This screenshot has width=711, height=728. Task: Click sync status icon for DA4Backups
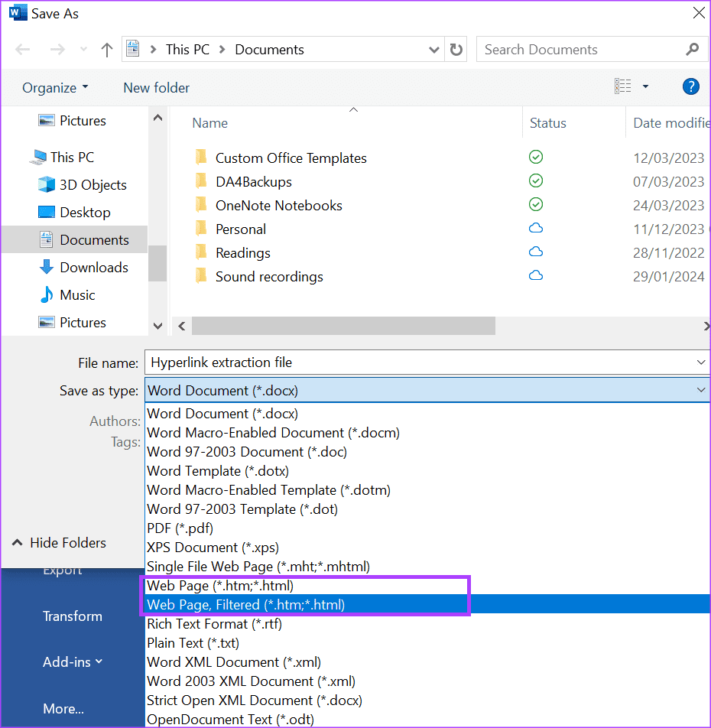(x=536, y=180)
